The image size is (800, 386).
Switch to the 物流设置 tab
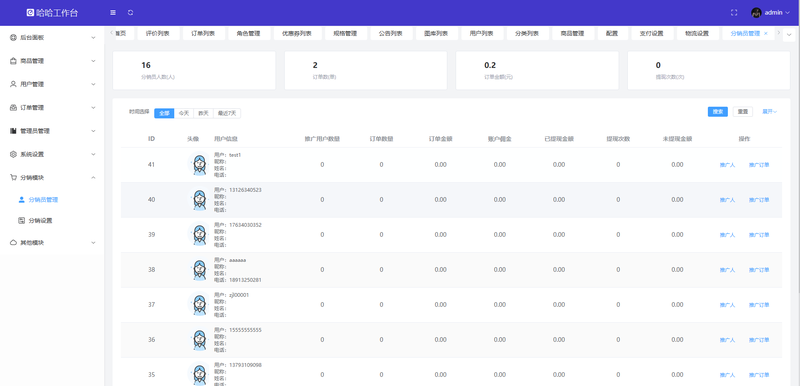(697, 34)
